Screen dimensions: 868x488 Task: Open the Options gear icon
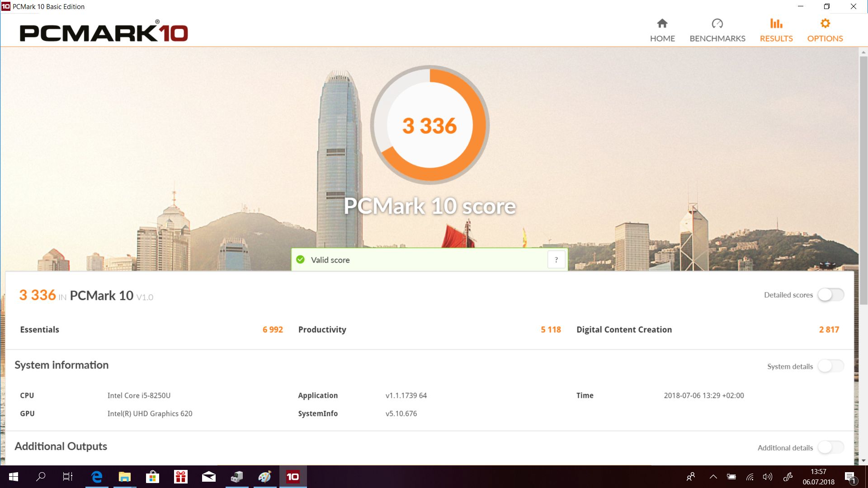pos(825,23)
